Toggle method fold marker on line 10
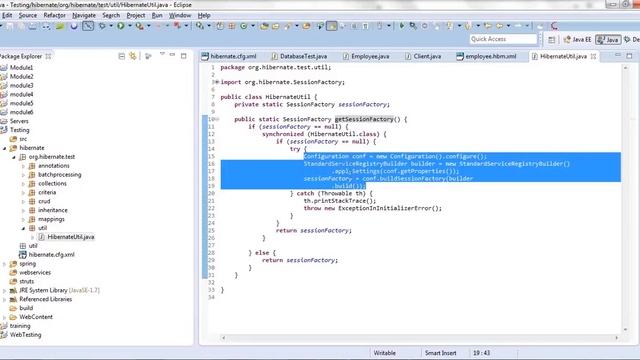 217,119
